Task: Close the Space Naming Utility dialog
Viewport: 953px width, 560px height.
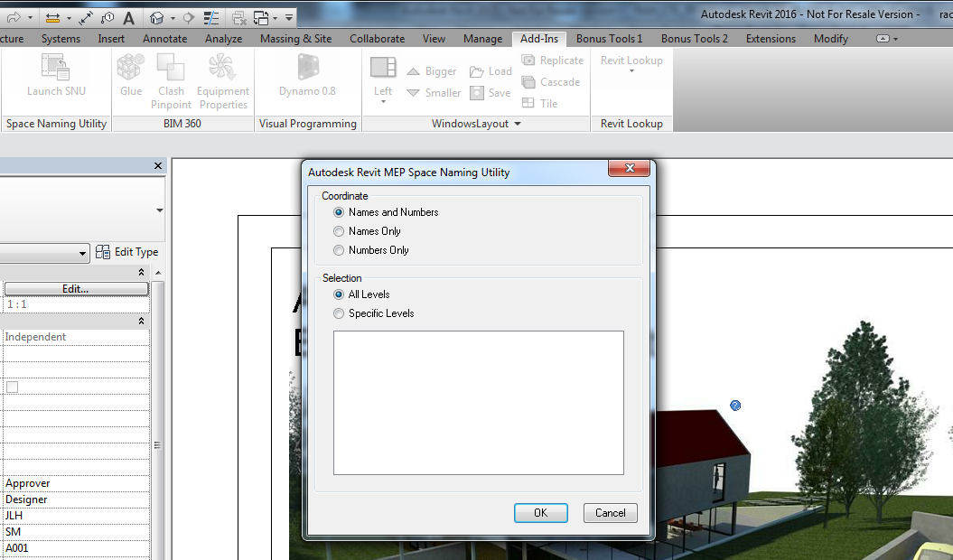Action: click(x=629, y=168)
